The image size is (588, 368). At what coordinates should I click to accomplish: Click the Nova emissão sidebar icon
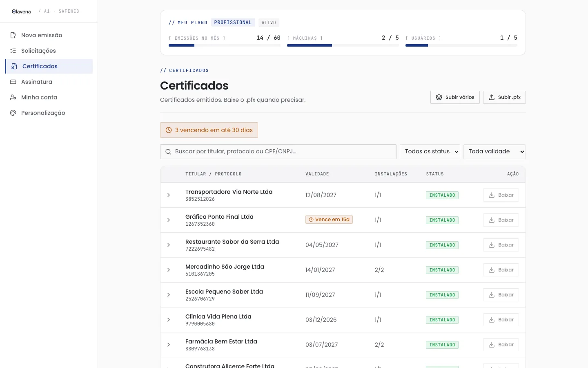[13, 35]
